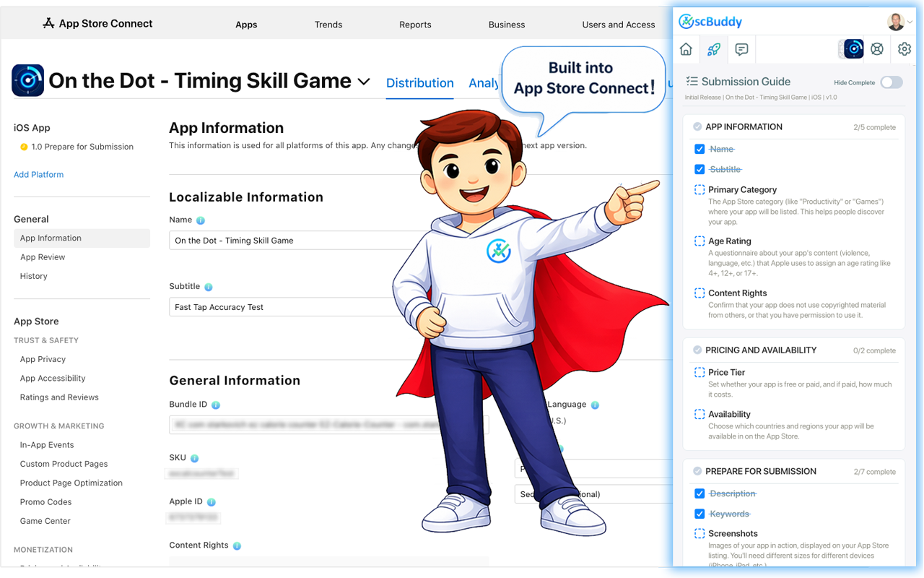Screen dimensions: 924x578
Task: Click the info icon next to Name label
Action: pyautogui.click(x=201, y=220)
